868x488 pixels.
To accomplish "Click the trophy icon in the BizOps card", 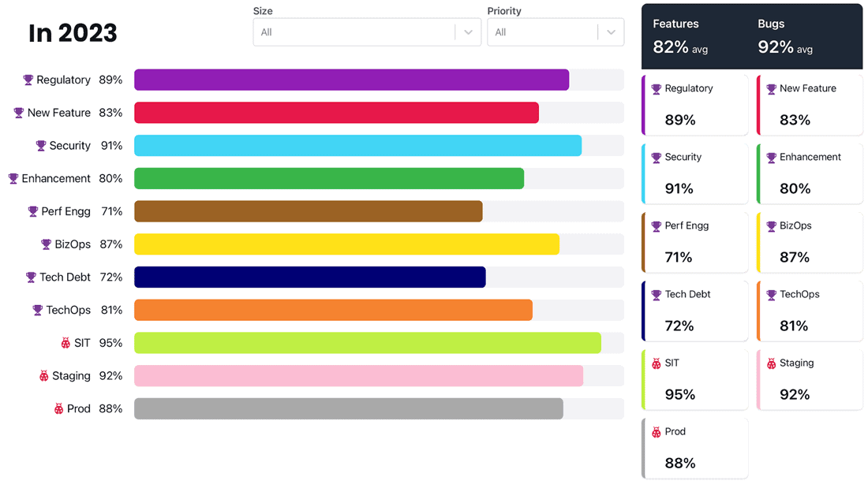I will (x=771, y=226).
